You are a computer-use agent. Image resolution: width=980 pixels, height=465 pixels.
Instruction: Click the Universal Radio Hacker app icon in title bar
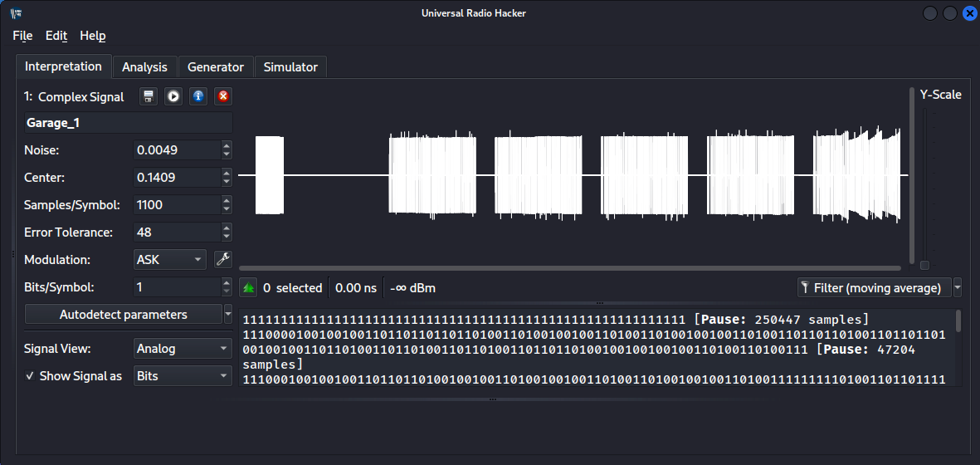click(17, 13)
